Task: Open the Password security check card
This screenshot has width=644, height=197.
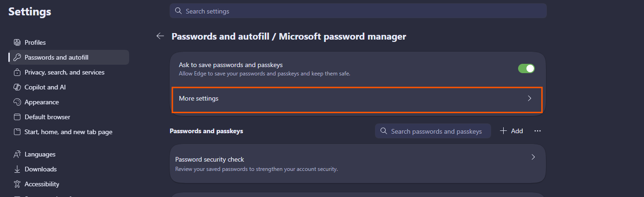Action: 358,163
